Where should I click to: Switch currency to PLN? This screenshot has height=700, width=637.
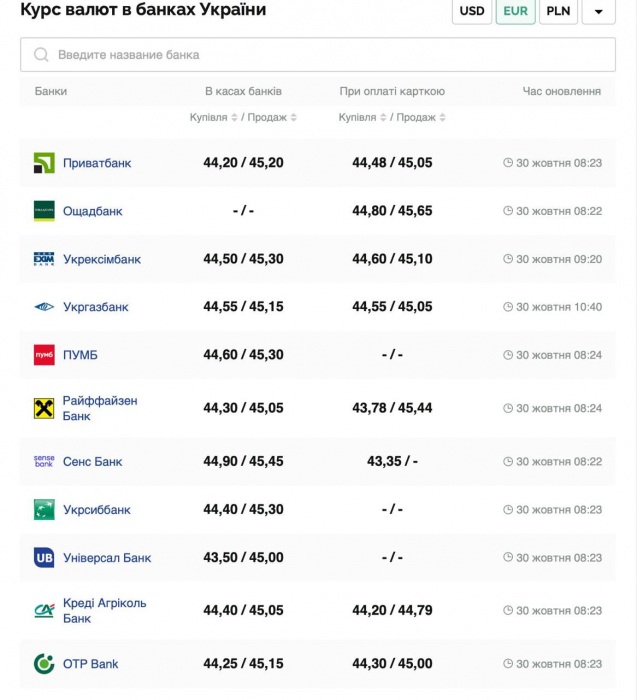tap(558, 12)
